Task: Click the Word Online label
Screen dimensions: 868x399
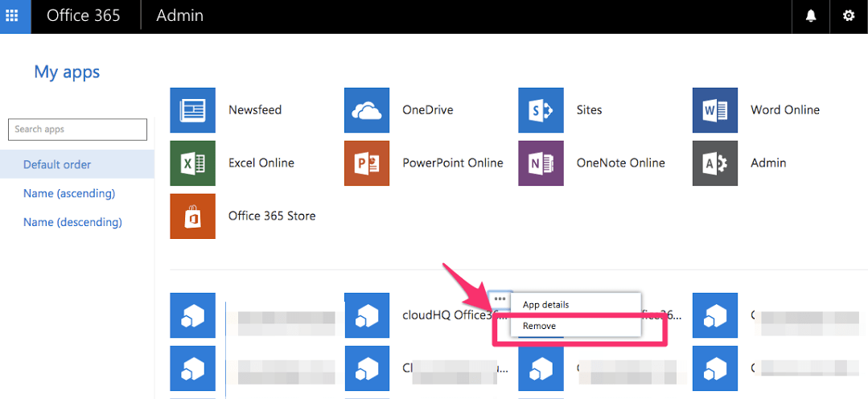Action: 785,110
